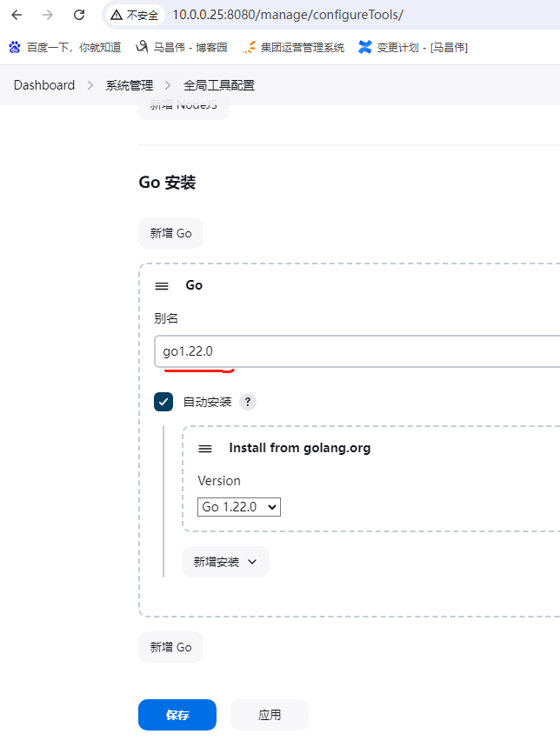Click the Go installation drag handle
Image resolution: width=560 pixels, height=754 pixels.
(x=162, y=286)
